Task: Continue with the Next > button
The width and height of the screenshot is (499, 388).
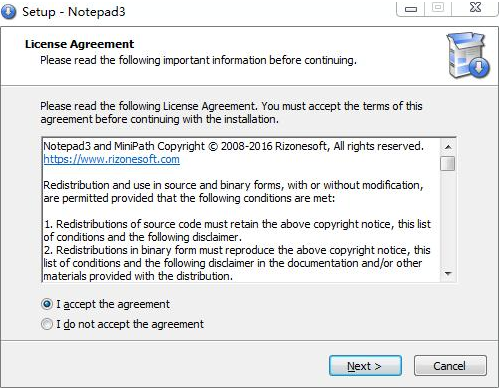Action: click(365, 366)
